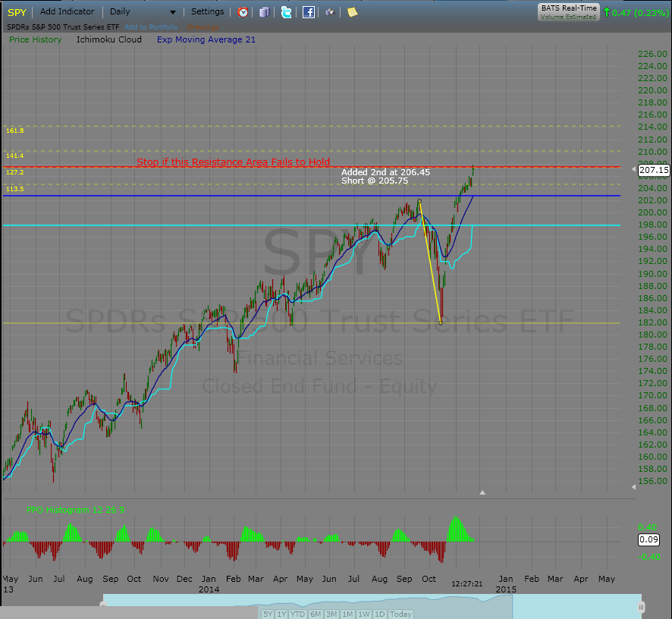Click the 141.4 Fibonacci level label

pos(15,156)
